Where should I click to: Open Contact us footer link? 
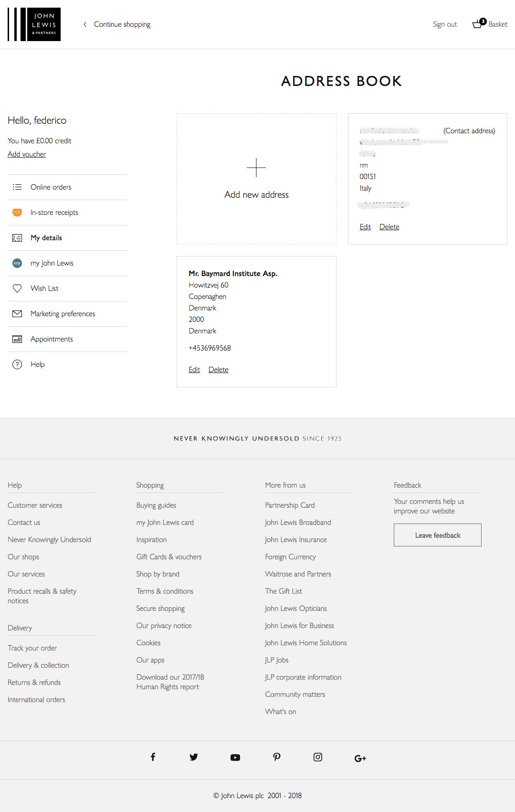click(x=24, y=523)
